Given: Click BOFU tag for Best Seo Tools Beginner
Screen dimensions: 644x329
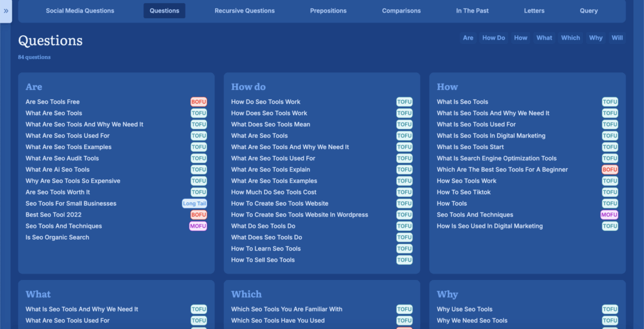Looking at the screenshot, I should [609, 170].
